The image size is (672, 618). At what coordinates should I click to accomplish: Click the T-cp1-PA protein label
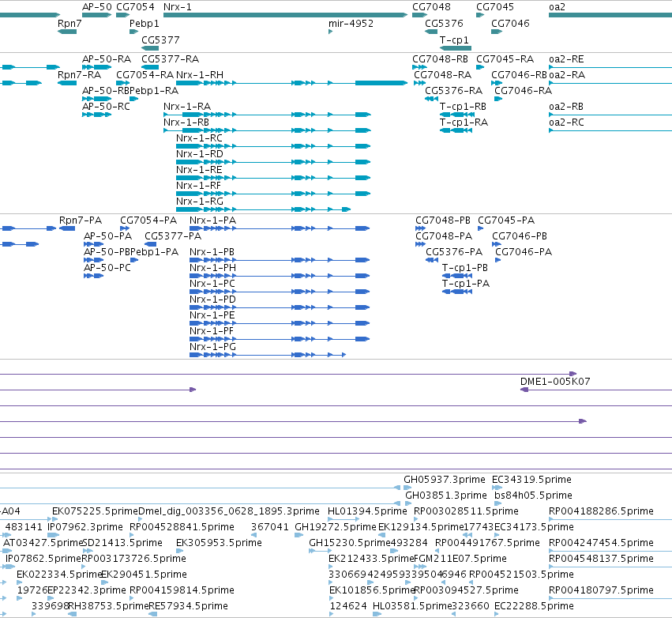(x=465, y=284)
